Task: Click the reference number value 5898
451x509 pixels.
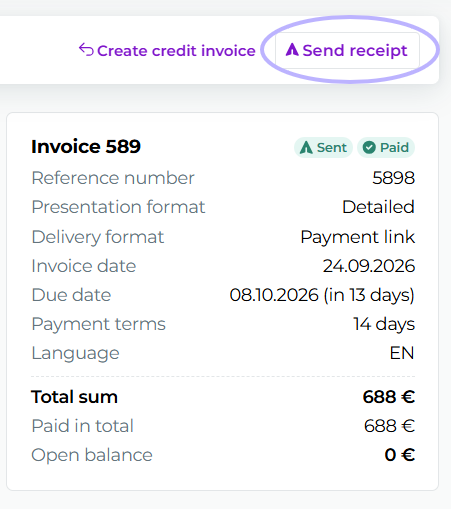Action: [393, 178]
